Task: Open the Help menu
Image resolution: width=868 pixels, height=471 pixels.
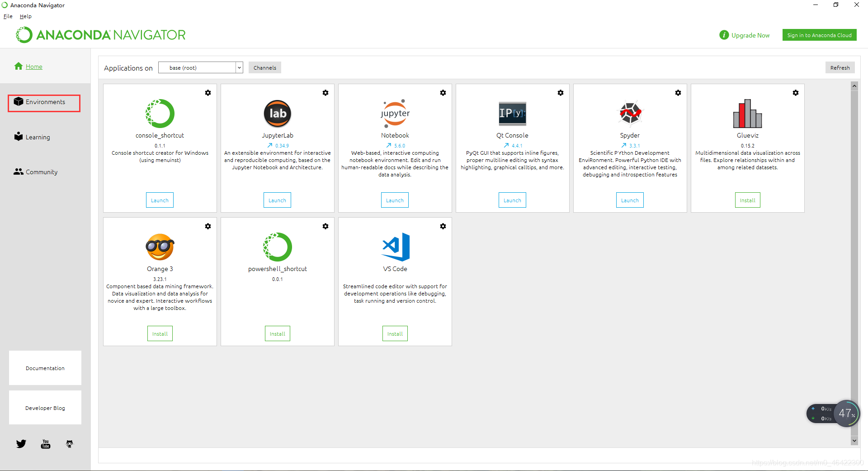Action: pos(26,16)
